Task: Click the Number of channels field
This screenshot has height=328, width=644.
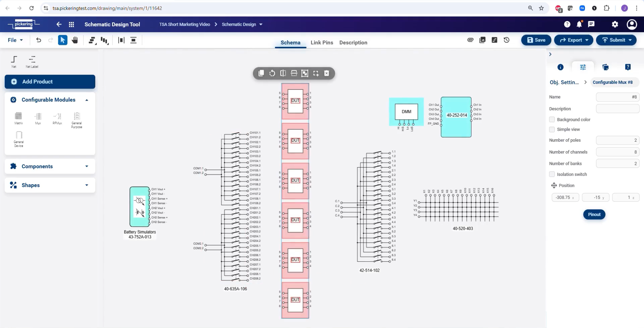Action: tap(617, 152)
